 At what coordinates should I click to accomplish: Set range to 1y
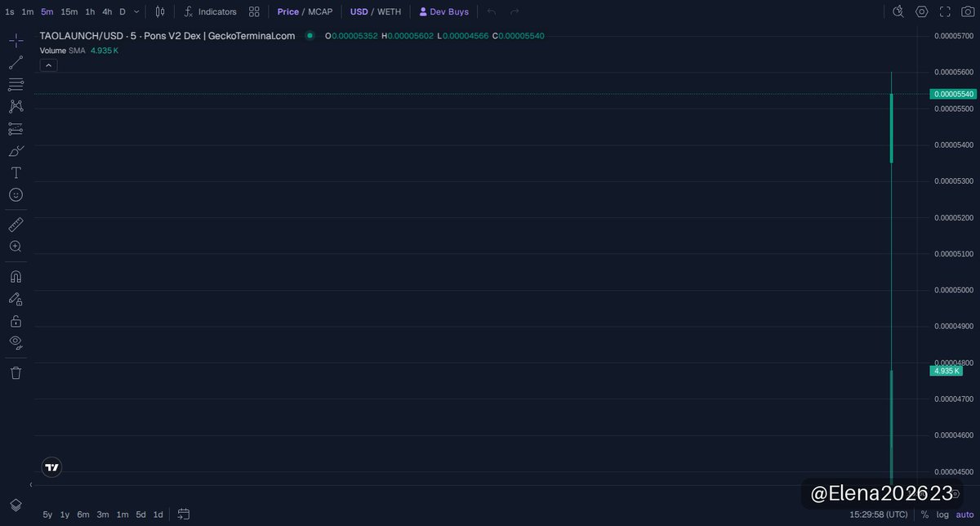[65, 515]
